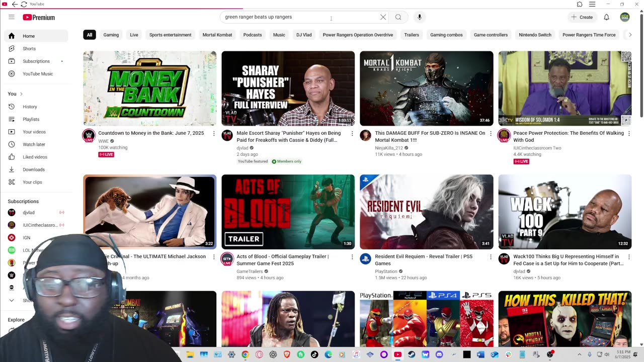This screenshot has width=644, height=362.
Task: Select the All filter chip
Action: tap(89, 35)
